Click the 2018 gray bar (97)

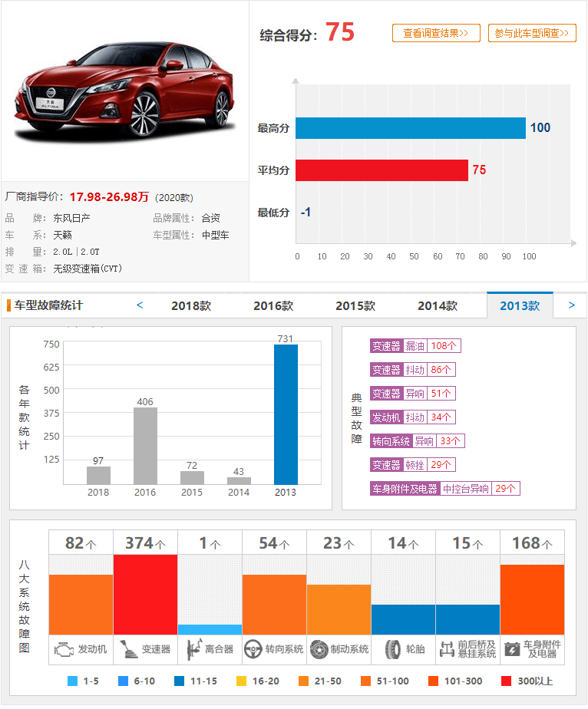pos(98,475)
